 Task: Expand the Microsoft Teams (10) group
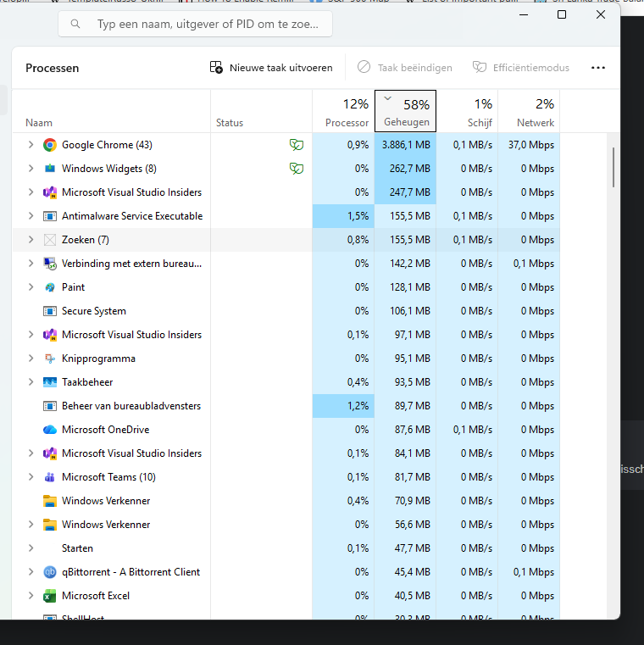31,477
